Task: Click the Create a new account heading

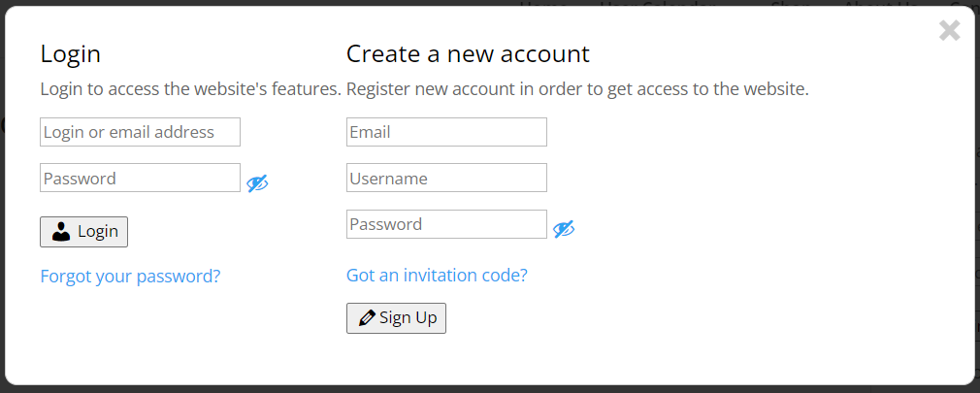Action: pyautogui.click(x=468, y=53)
